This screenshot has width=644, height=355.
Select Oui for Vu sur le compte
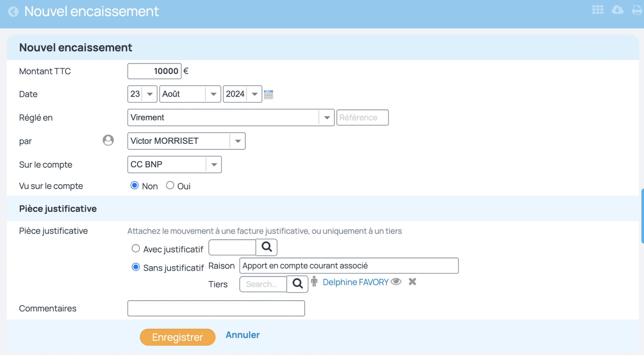170,185
